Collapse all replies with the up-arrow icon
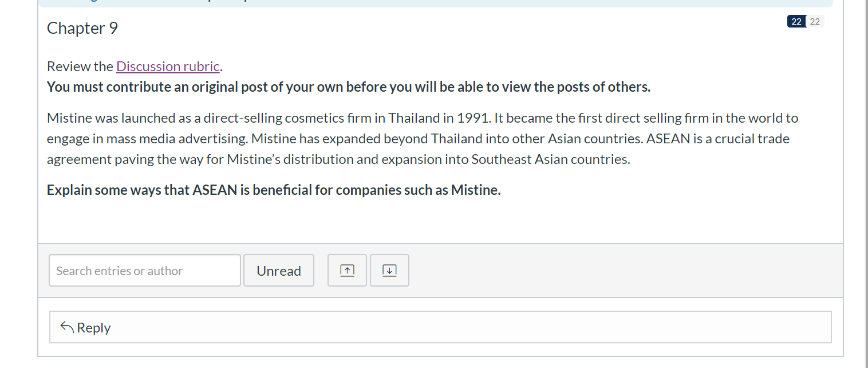Image resolution: width=868 pixels, height=368 pixels. 347,270
